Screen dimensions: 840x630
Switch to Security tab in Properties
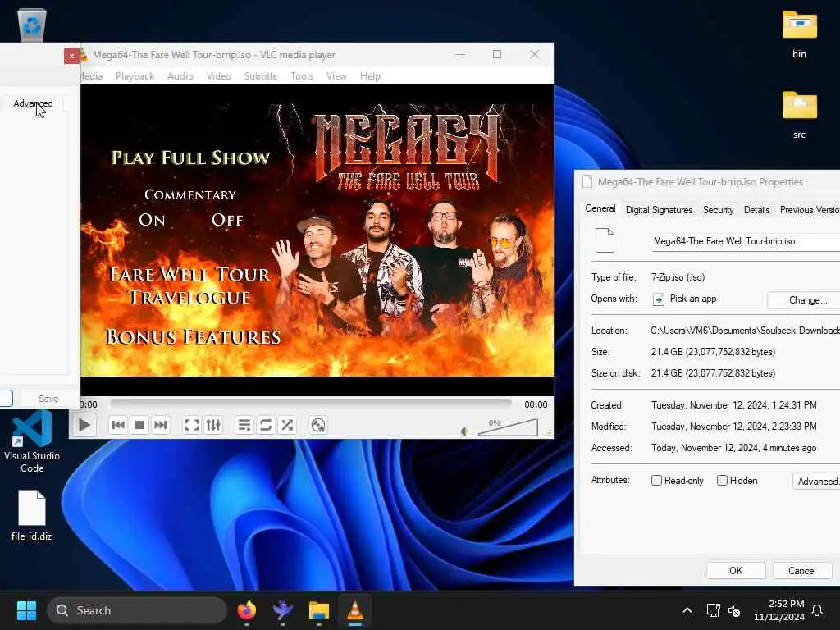pos(718,210)
